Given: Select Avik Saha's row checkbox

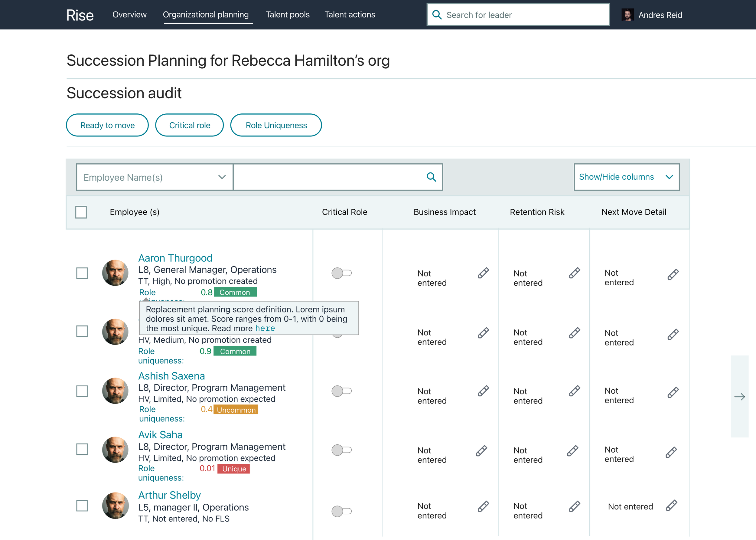Looking at the screenshot, I should point(82,449).
